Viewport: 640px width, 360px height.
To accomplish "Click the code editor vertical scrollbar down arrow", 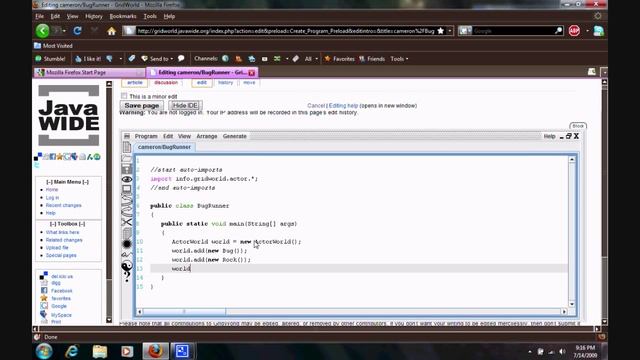I will [x=572, y=304].
